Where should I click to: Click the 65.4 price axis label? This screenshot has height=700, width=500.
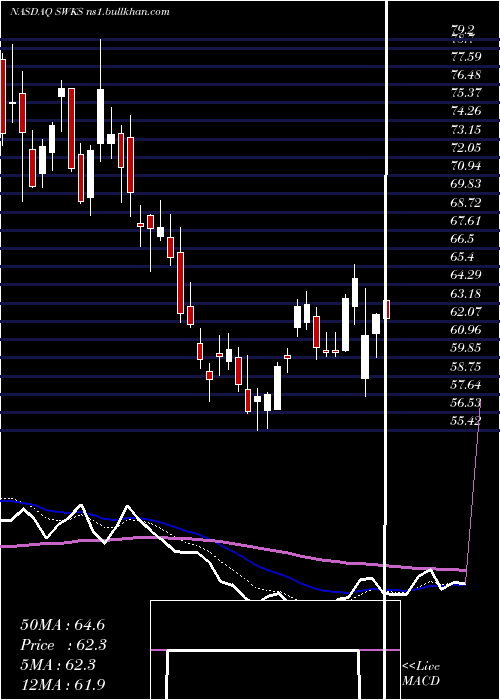click(462, 257)
